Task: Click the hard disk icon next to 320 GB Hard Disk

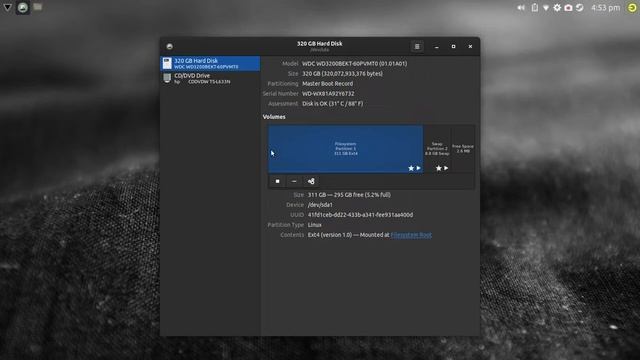Action: click(x=167, y=63)
